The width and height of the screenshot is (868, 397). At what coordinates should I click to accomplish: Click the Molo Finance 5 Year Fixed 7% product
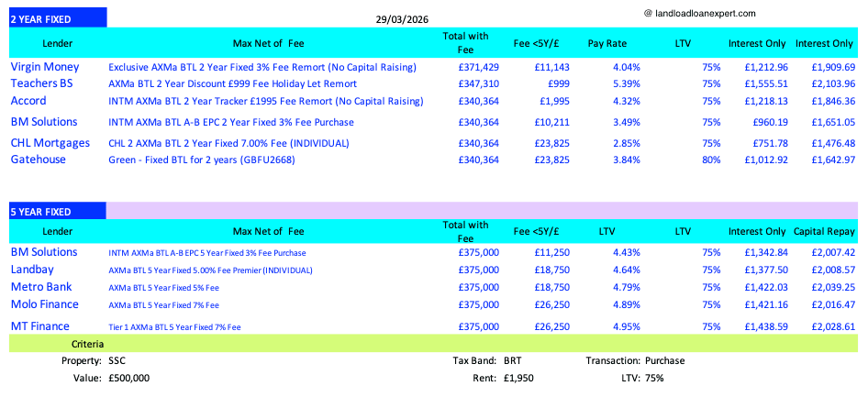[163, 305]
